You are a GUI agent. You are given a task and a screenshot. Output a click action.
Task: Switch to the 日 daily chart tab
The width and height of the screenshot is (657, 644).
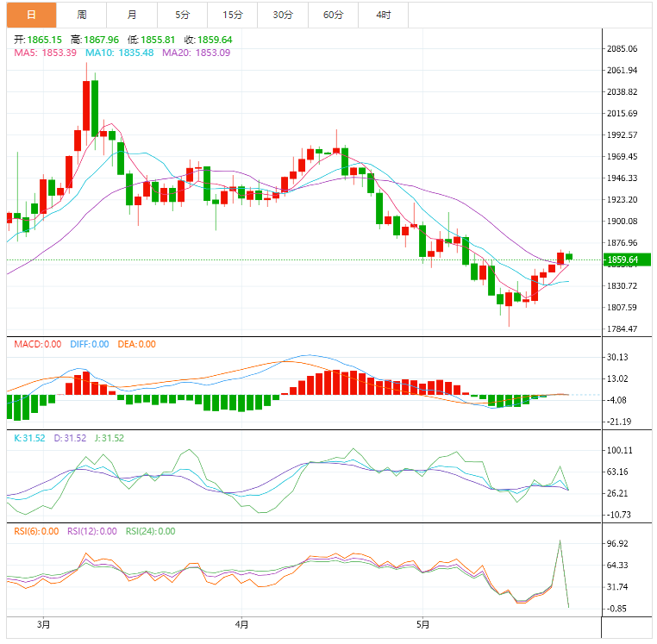click(31, 15)
